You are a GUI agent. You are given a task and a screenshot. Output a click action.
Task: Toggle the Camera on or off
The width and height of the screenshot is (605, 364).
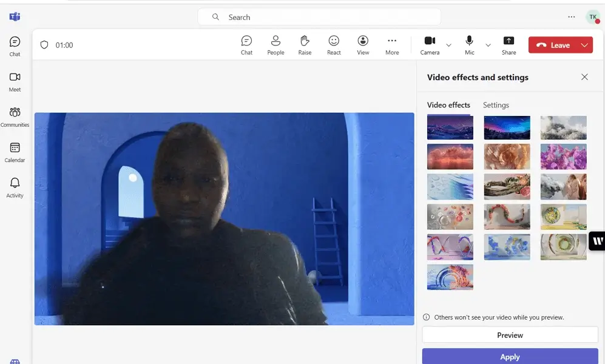click(430, 45)
